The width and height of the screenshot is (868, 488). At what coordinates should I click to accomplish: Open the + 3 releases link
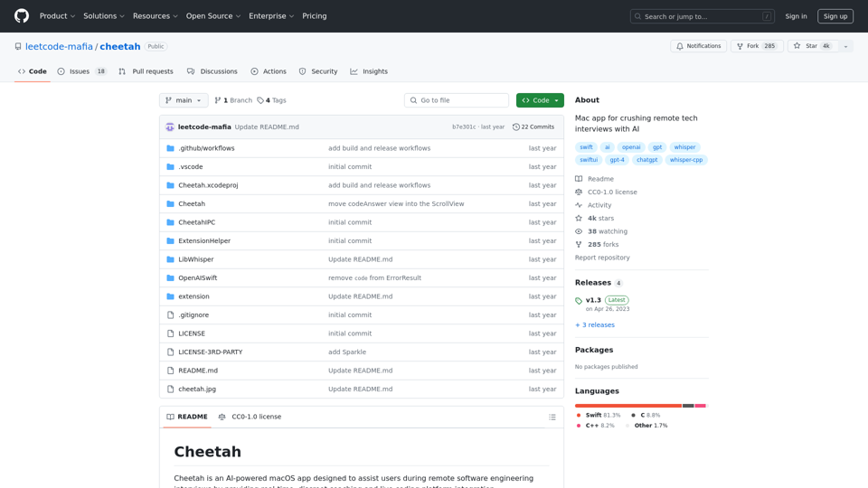pyautogui.click(x=595, y=324)
